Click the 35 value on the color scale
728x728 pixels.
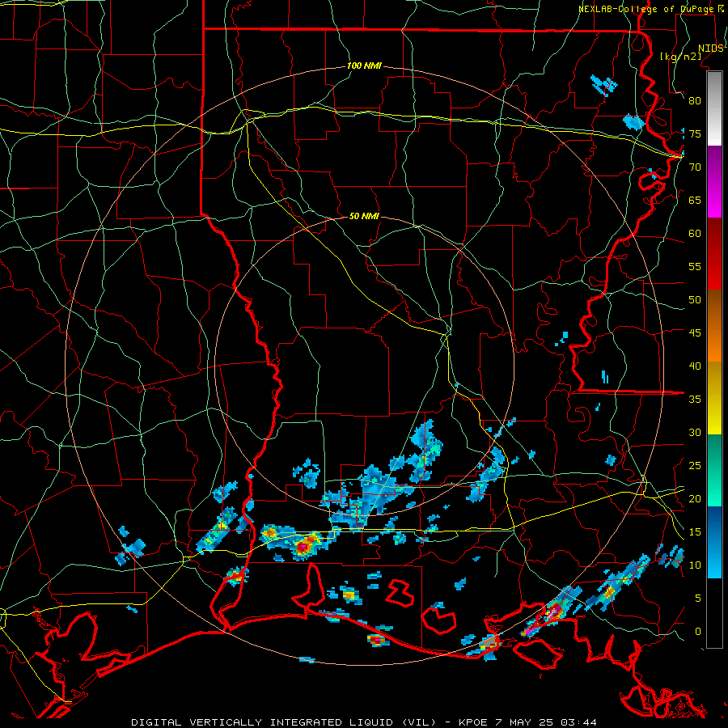point(695,400)
